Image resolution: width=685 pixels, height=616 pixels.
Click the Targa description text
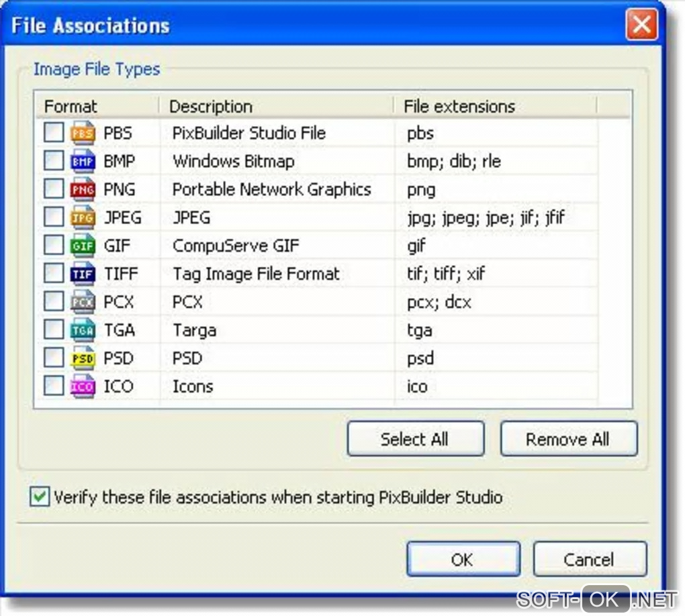tap(194, 330)
